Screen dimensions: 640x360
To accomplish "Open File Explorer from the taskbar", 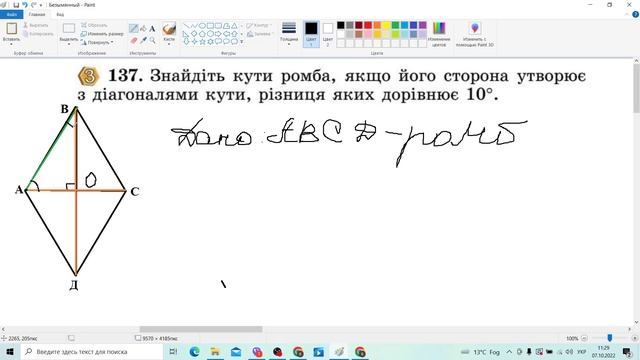I will pyautogui.click(x=215, y=351).
